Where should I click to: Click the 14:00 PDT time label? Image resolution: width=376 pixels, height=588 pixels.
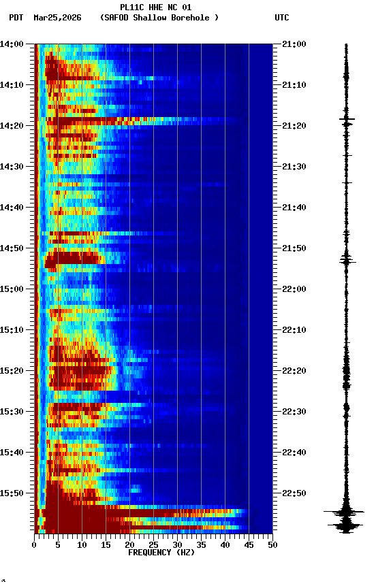12,44
